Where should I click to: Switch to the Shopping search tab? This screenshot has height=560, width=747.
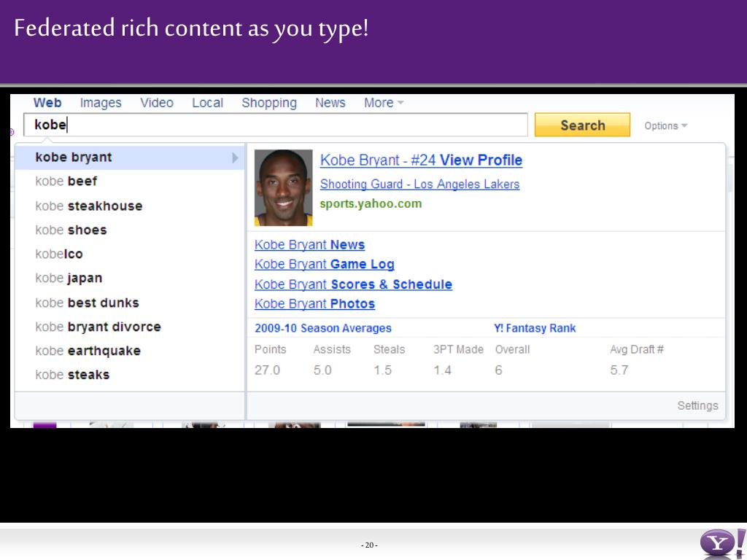[269, 103]
